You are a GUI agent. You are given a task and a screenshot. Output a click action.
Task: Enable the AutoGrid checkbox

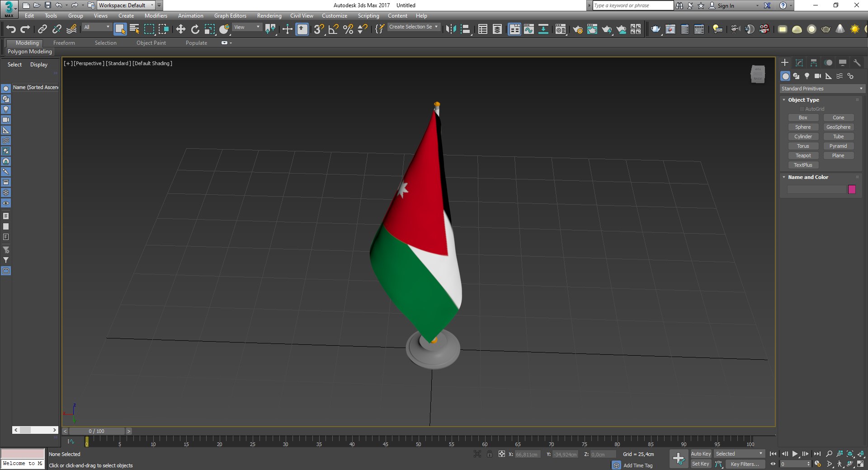(802, 109)
